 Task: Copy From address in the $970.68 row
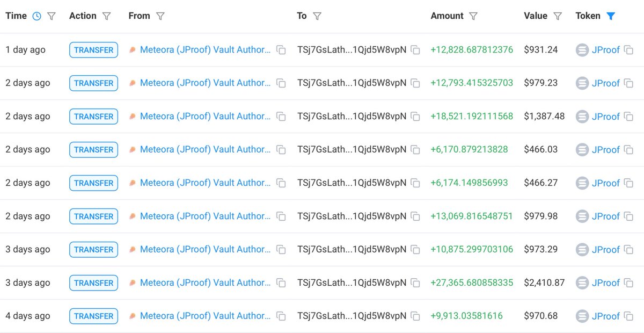pyautogui.click(x=281, y=316)
